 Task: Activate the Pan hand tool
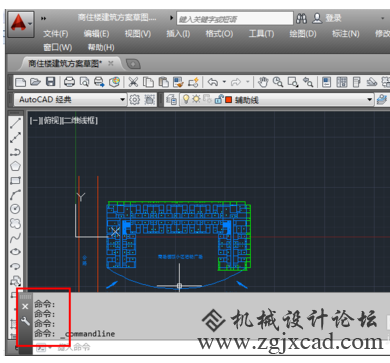pyautogui.click(x=263, y=82)
